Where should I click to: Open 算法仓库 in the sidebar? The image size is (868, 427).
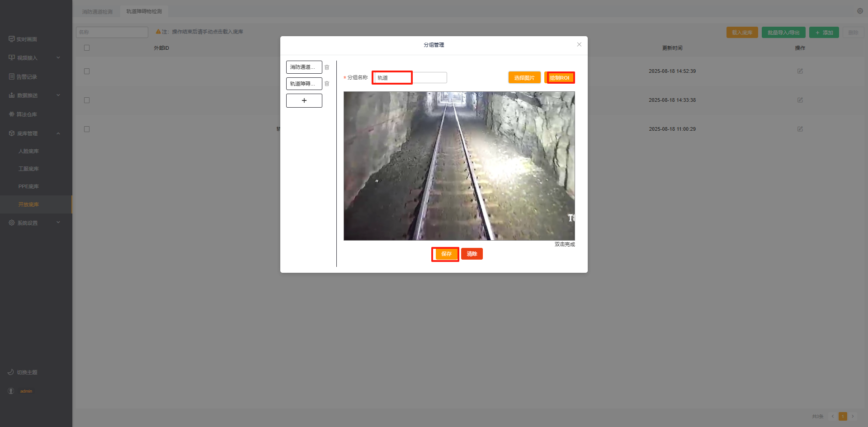[x=27, y=114]
